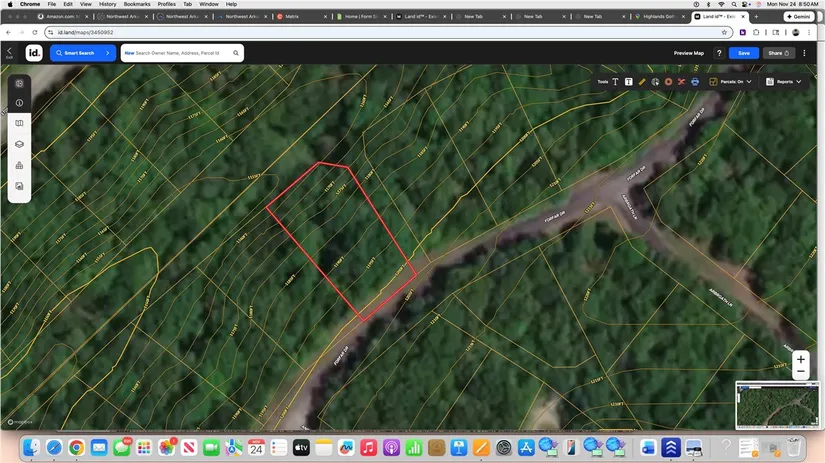Viewport: 825px width, 463px height.
Task: Select the orange circle drawing tool
Action: (668, 82)
